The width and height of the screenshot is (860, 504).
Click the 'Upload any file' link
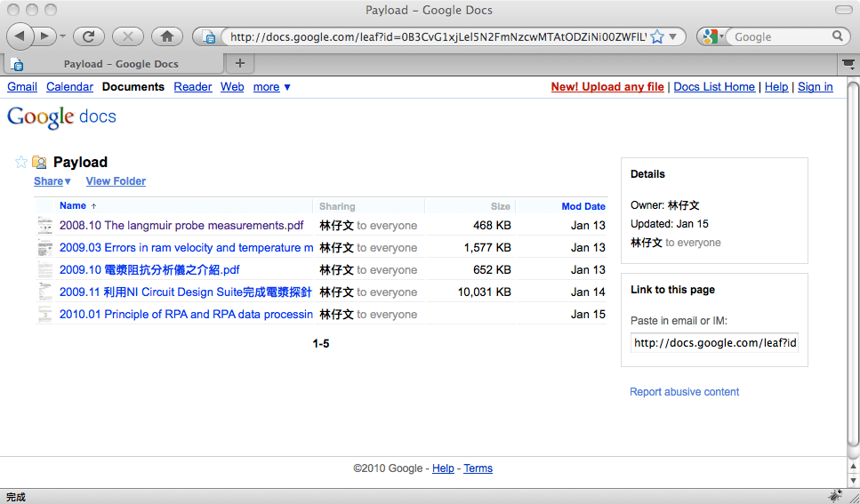(x=607, y=87)
